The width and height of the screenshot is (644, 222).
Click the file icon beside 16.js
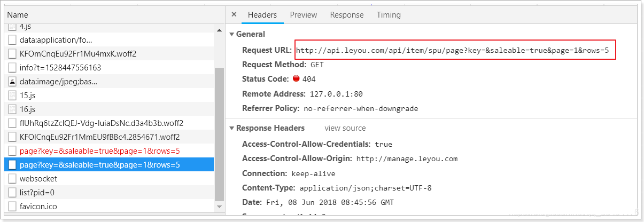click(x=12, y=109)
